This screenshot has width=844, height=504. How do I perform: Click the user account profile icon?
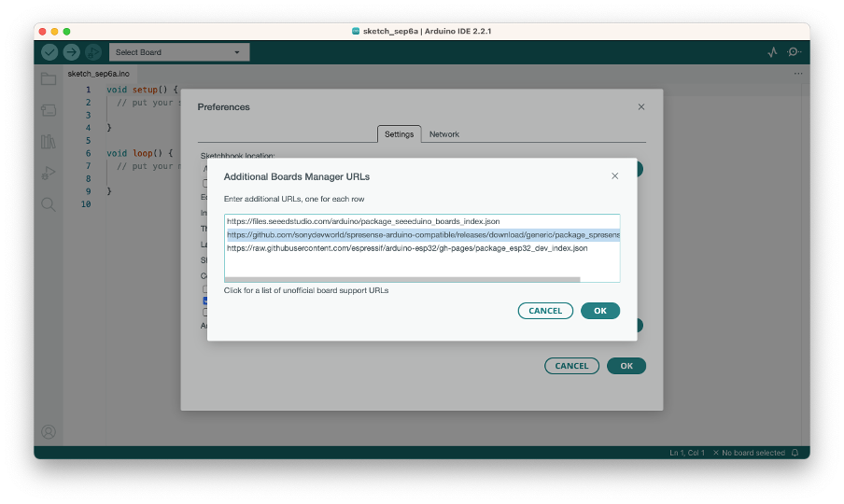click(49, 432)
